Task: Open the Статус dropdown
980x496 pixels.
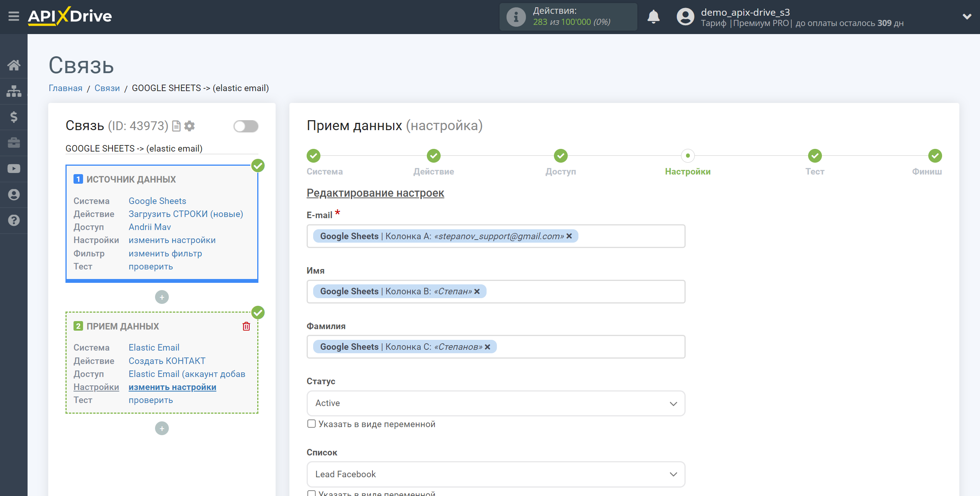Action: coord(496,403)
